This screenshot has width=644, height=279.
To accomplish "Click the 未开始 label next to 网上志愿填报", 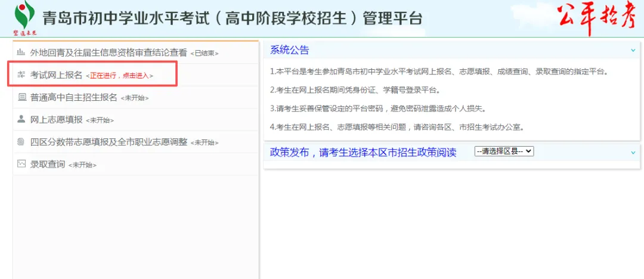I will [100, 121].
